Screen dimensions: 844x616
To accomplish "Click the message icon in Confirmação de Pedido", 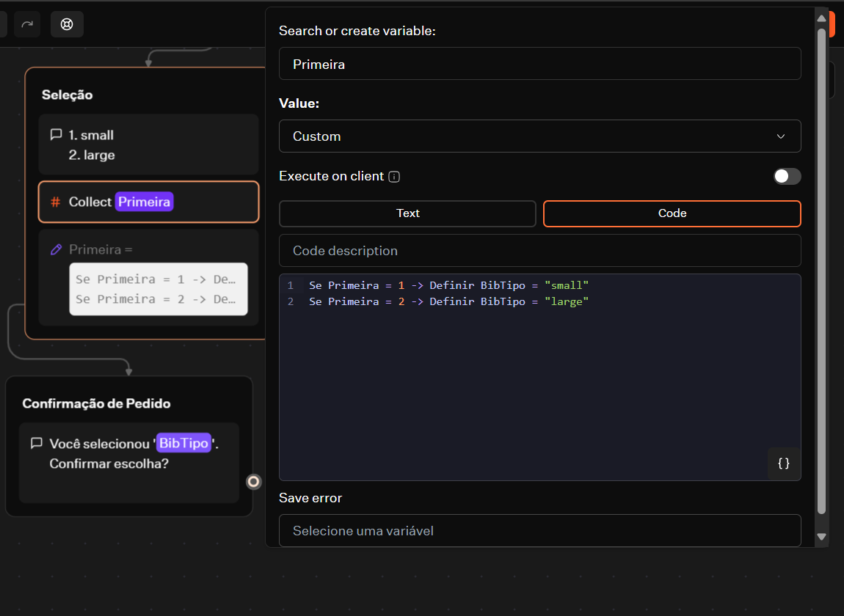I will coord(36,444).
